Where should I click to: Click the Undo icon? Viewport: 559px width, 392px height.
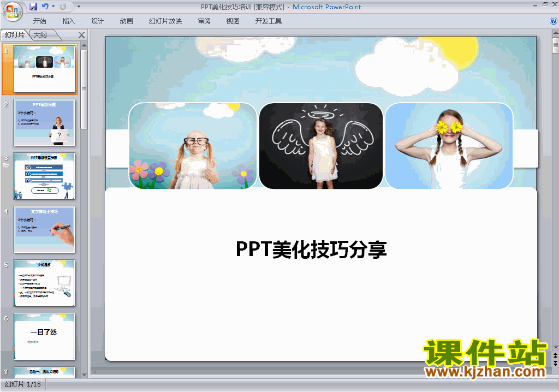click(x=45, y=6)
